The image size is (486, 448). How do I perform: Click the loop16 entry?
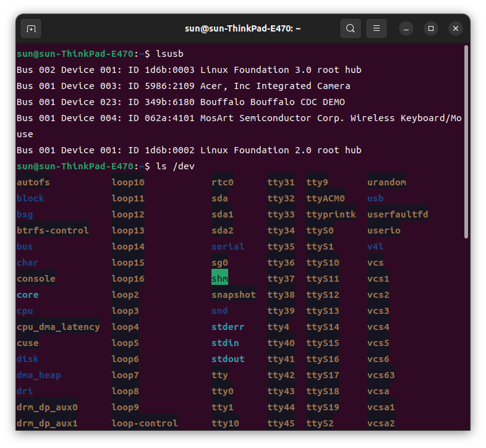coord(128,279)
